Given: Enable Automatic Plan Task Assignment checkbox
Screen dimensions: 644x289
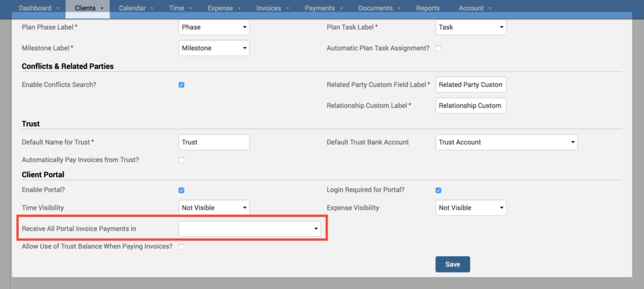Looking at the screenshot, I should click(x=438, y=48).
